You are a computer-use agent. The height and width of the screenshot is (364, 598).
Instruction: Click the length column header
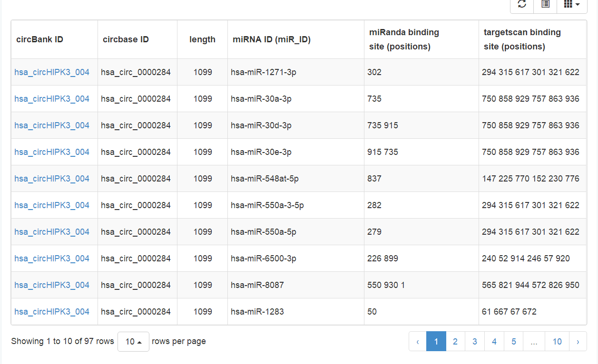(x=202, y=39)
